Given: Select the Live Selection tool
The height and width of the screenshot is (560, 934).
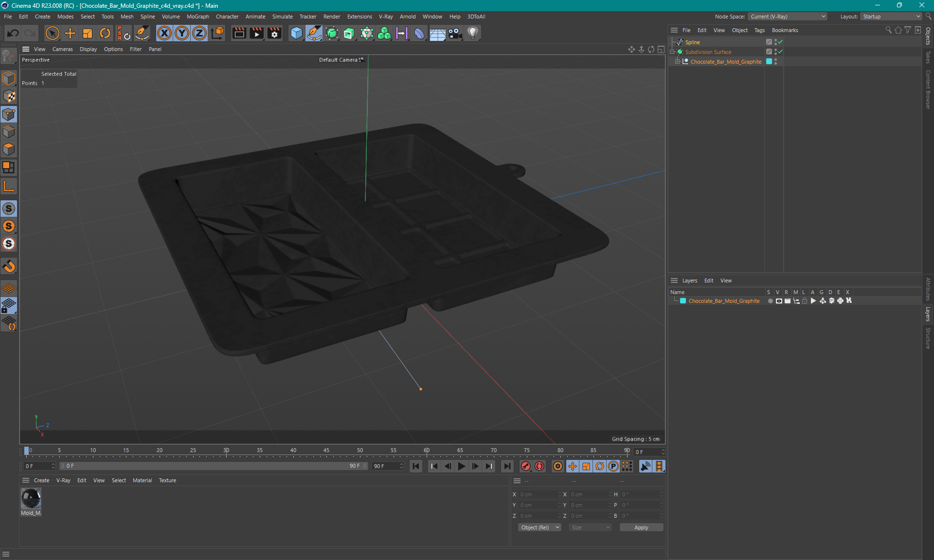Looking at the screenshot, I should point(52,33).
